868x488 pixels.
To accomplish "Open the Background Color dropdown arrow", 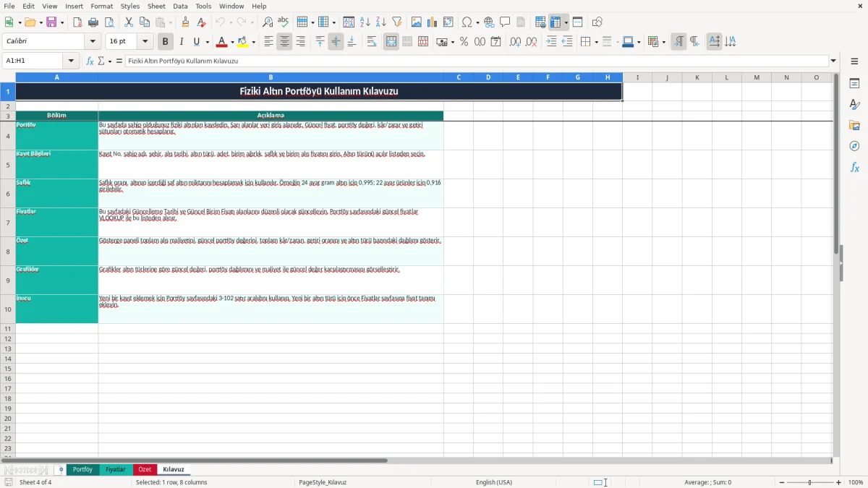I will [x=253, y=42].
